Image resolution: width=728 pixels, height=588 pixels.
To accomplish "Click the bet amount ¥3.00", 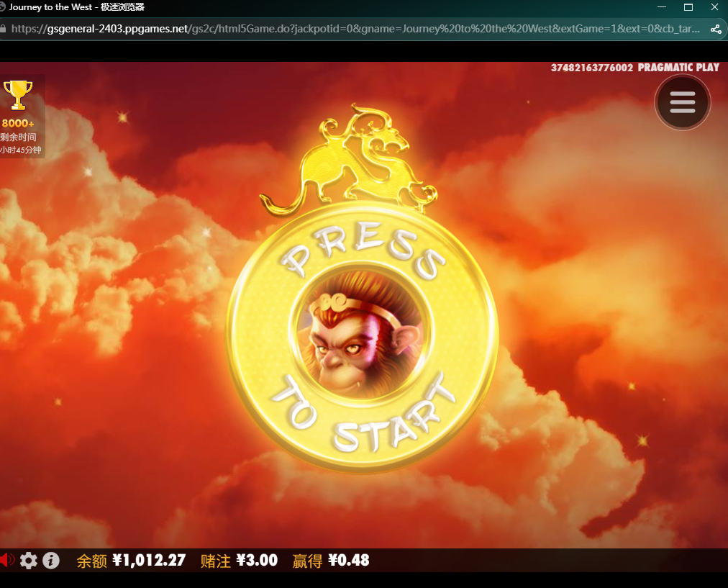I will [257, 560].
